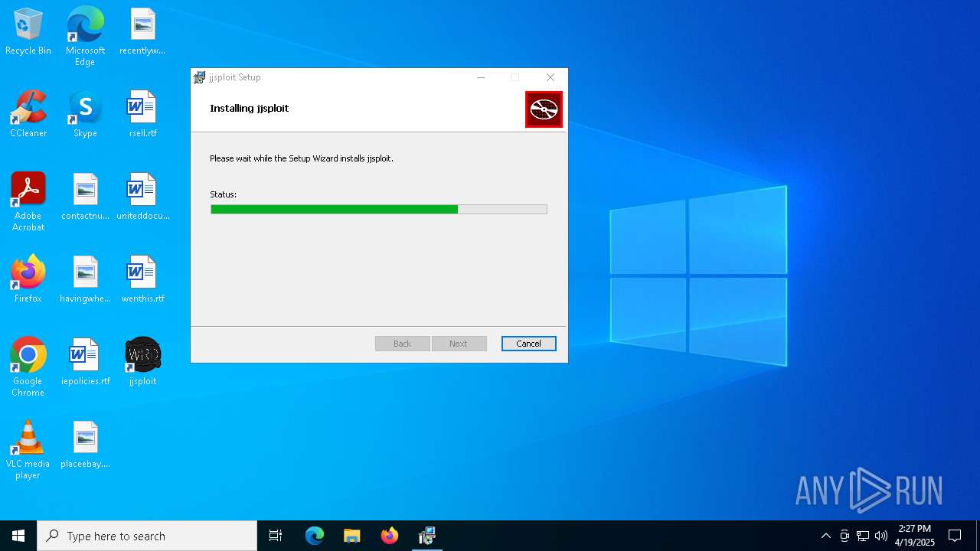Open the taskbar clock showing 2:27 PM
The height and width of the screenshot is (551, 980).
(915, 536)
